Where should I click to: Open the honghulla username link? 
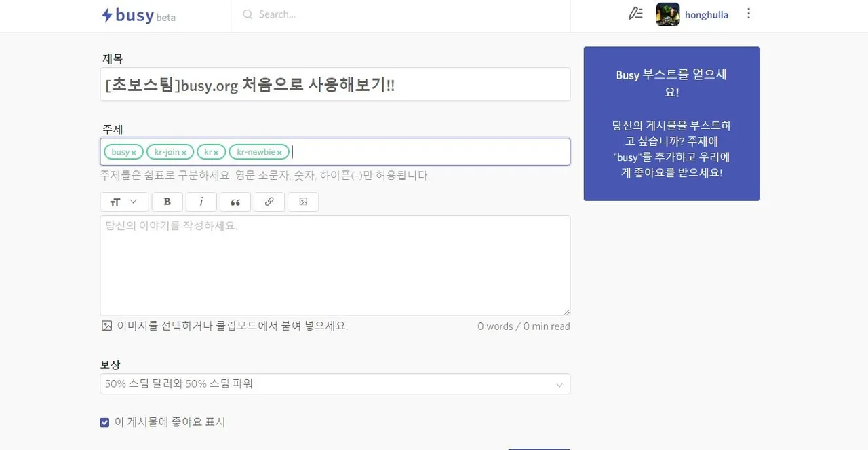coord(707,15)
